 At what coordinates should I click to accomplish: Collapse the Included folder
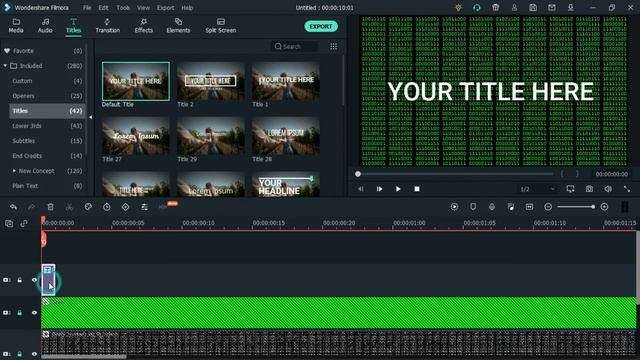pos(5,66)
